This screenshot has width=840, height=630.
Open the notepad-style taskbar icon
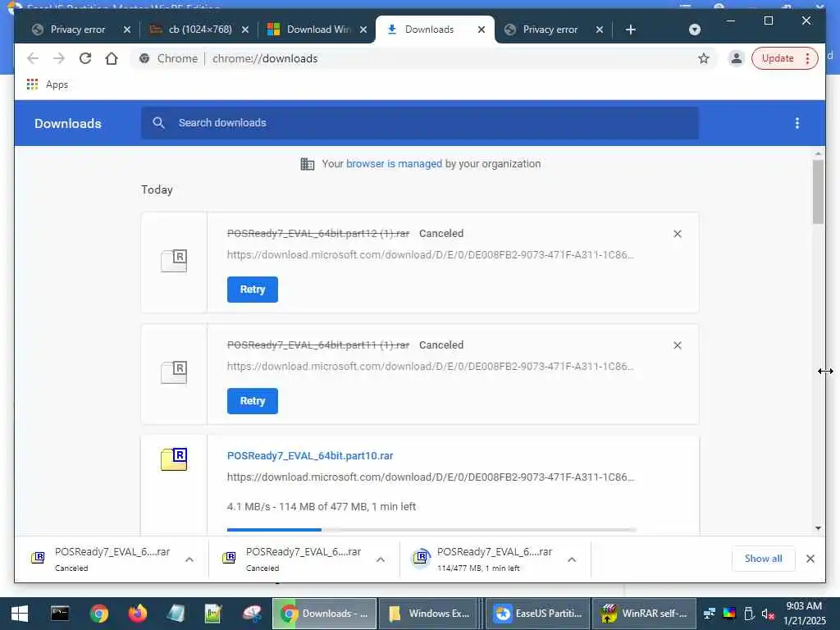(176, 614)
